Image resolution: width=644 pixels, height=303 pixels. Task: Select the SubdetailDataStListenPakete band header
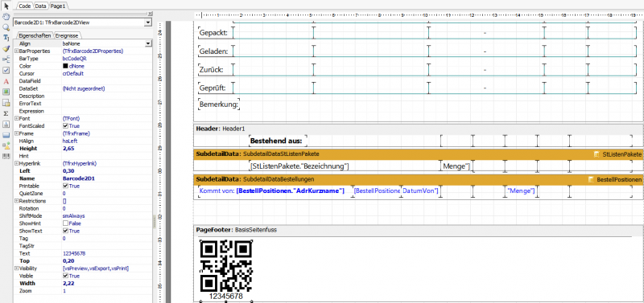click(x=418, y=154)
